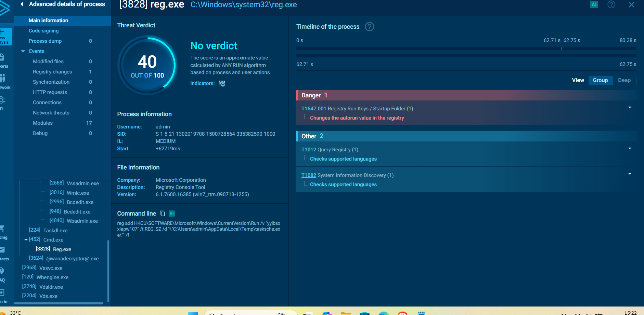Image resolution: width=644 pixels, height=315 pixels.
Task: Open the Teamwork sidebar icon
Action: click(4, 82)
